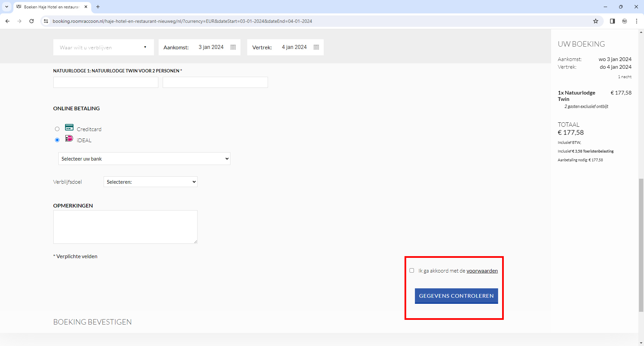Select the Creditcard payment option
The width and height of the screenshot is (644, 346).
coord(57,129)
